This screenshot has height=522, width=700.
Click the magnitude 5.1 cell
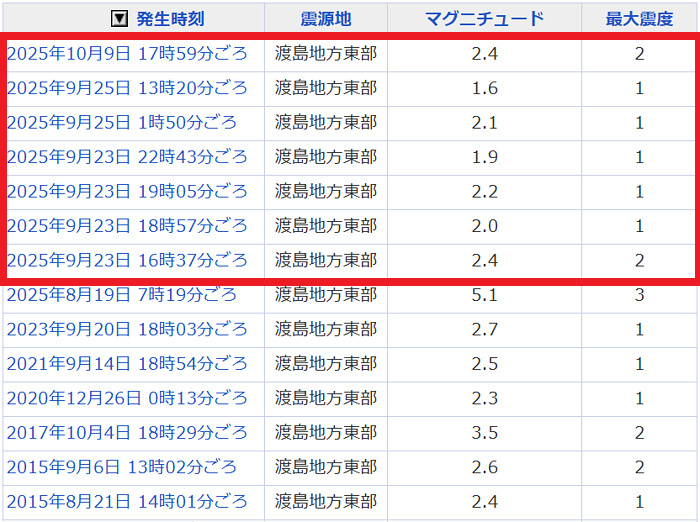[x=484, y=295]
